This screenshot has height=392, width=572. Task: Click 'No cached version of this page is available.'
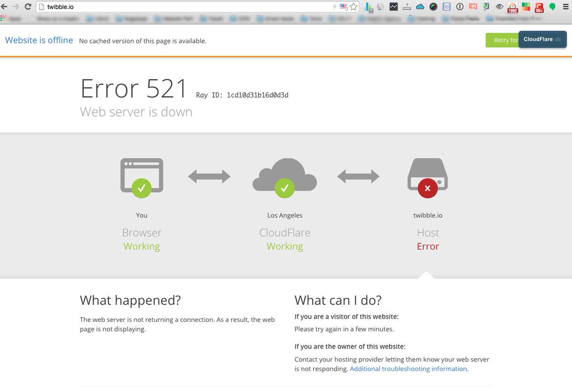(143, 41)
